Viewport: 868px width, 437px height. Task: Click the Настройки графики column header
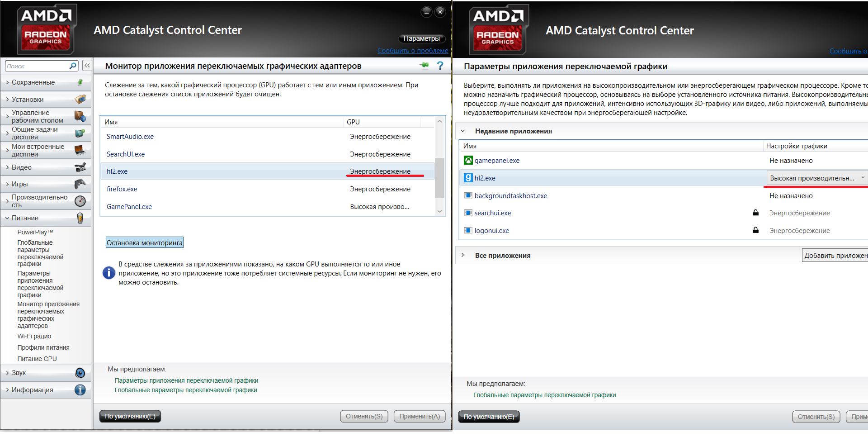pos(816,146)
